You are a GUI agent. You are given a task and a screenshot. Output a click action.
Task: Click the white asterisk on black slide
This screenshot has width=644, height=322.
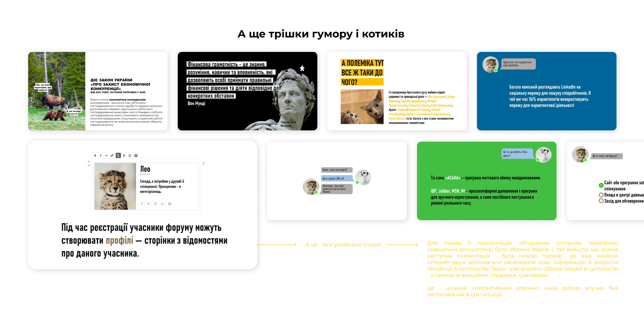(x=302, y=69)
